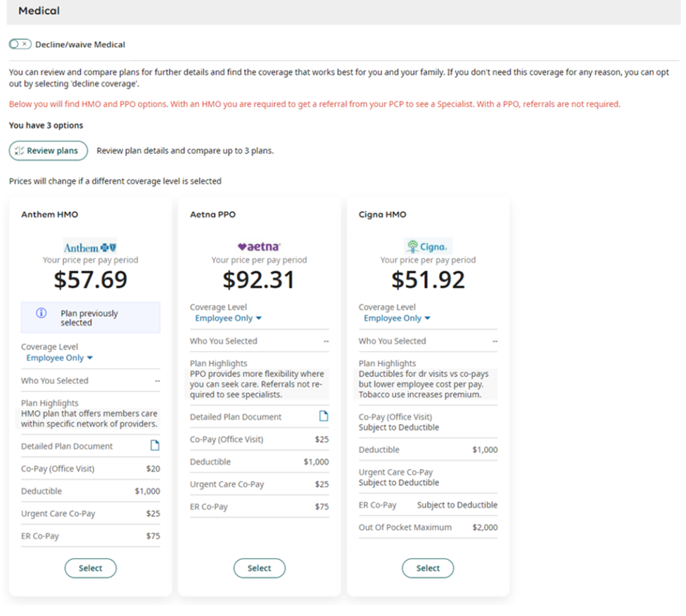
Task: Click the $92.31 Aetna price display
Action: pyautogui.click(x=259, y=279)
